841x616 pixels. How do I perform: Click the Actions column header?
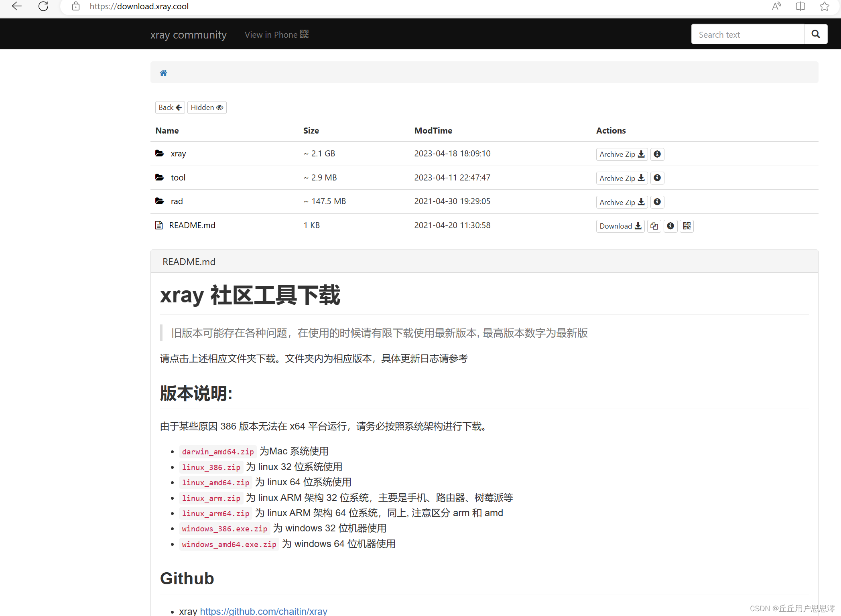[x=611, y=130]
